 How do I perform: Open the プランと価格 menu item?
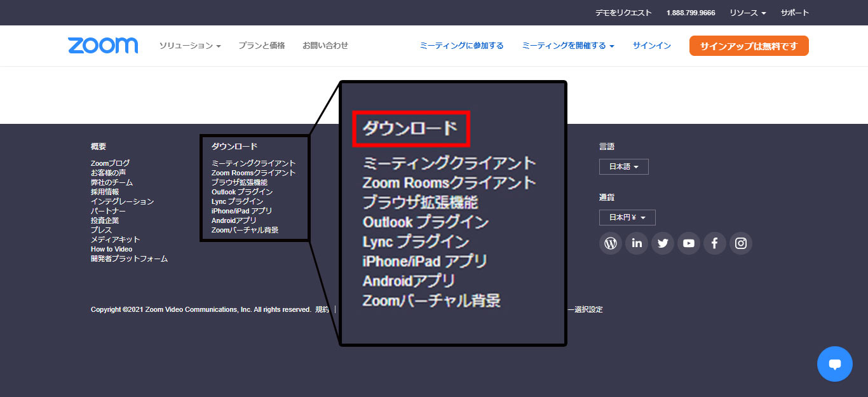pos(261,46)
